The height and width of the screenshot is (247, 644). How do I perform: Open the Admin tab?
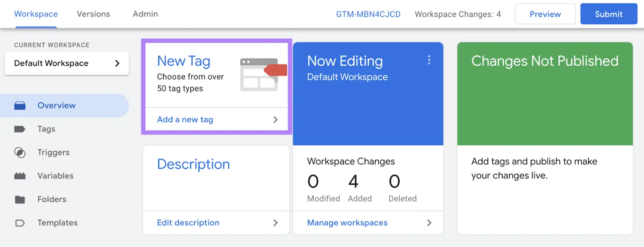point(145,14)
